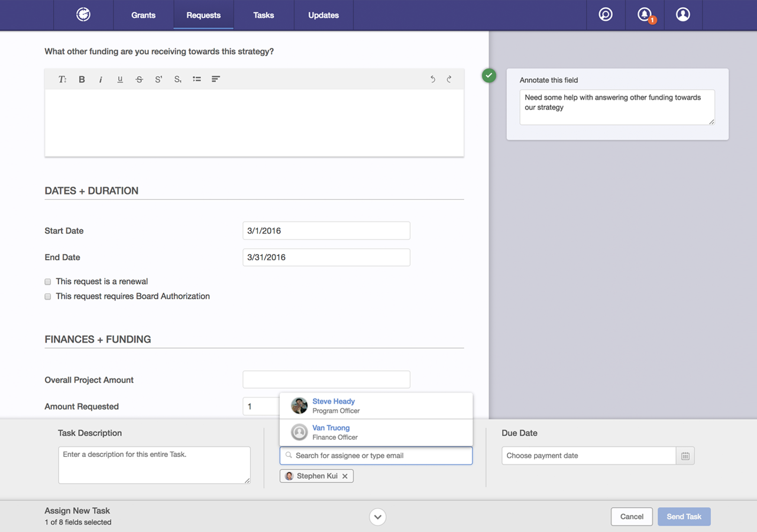Insert a bulleted list in editor
Screen dimensions: 757x532
[x=197, y=79]
